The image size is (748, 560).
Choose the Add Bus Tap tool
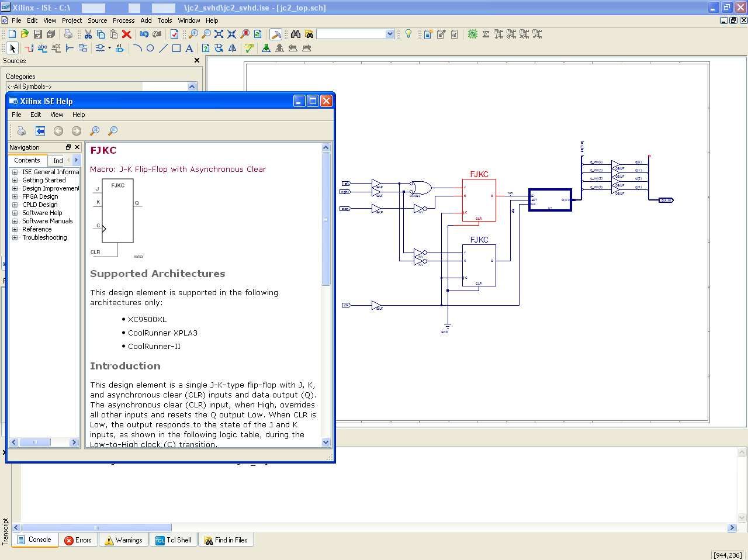tap(68, 48)
